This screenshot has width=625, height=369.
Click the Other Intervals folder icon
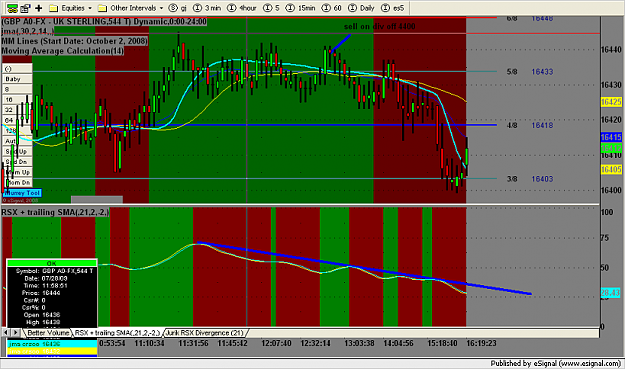(102, 8)
